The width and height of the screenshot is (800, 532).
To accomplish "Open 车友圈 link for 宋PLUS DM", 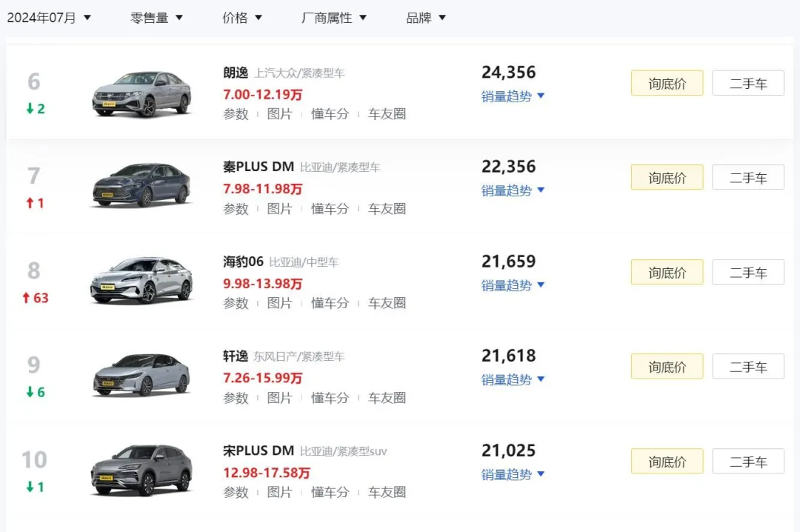I will click(x=387, y=492).
